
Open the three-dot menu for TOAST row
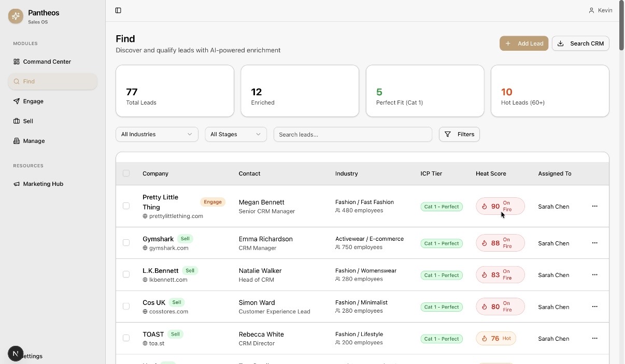[594, 339]
